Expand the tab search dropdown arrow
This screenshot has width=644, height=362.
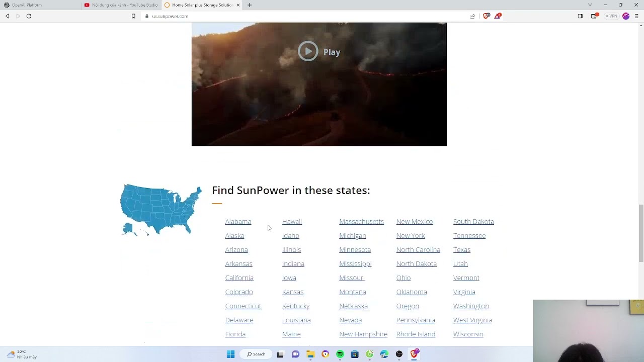[590, 5]
